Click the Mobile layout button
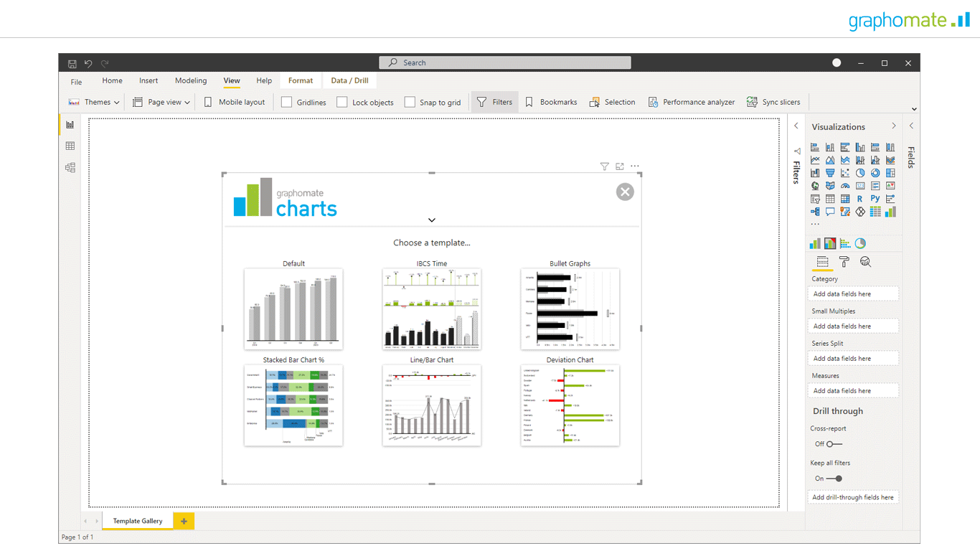 coord(235,102)
